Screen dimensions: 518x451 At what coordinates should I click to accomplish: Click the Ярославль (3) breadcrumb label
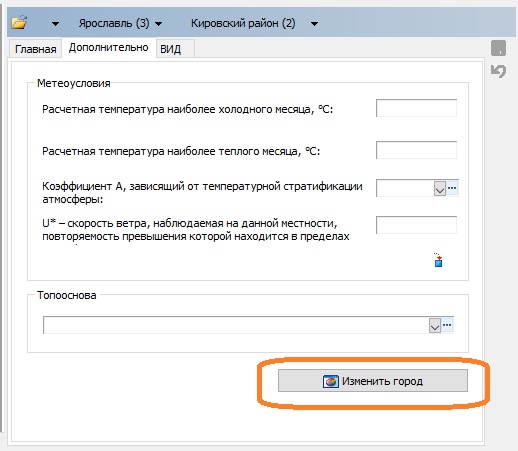pos(114,23)
